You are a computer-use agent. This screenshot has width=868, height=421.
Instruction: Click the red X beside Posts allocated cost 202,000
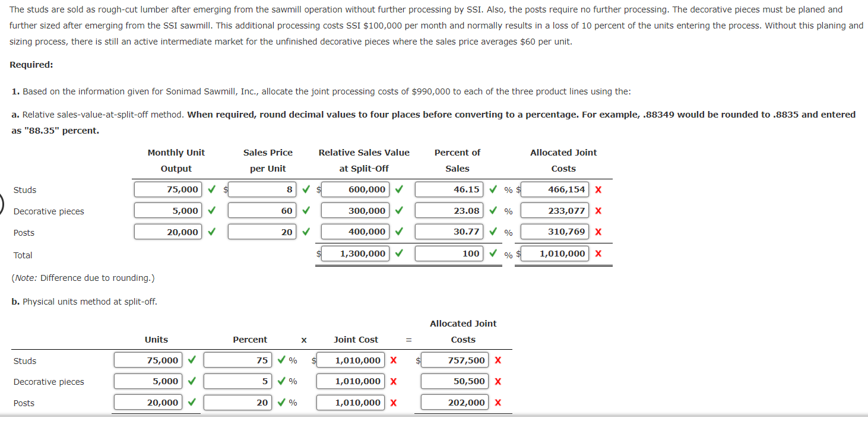pos(498,403)
